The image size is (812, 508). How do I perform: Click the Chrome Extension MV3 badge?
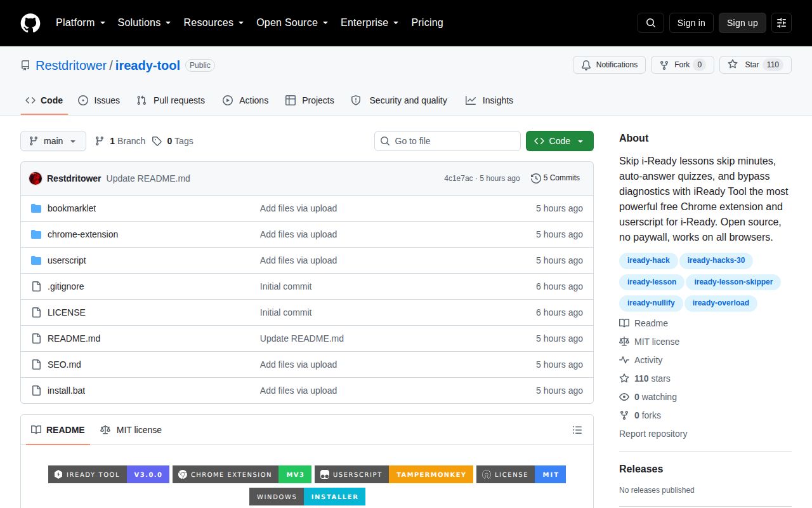242,474
